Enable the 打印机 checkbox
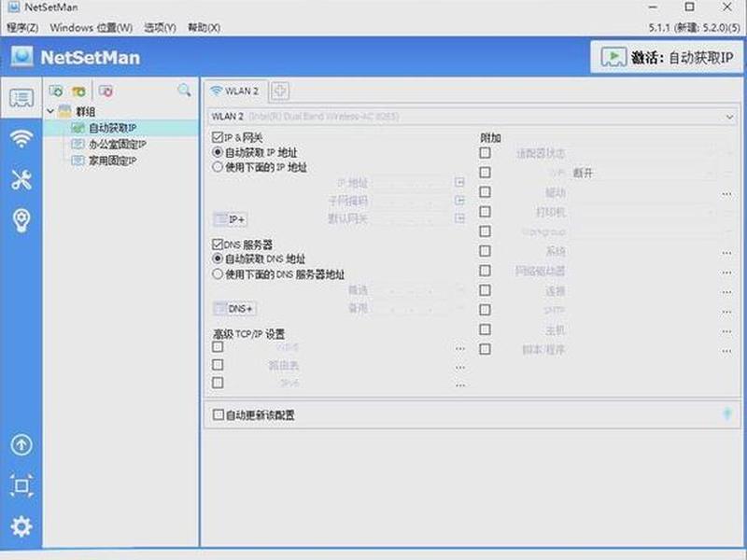This screenshot has height=560, width=747. pyautogui.click(x=485, y=212)
